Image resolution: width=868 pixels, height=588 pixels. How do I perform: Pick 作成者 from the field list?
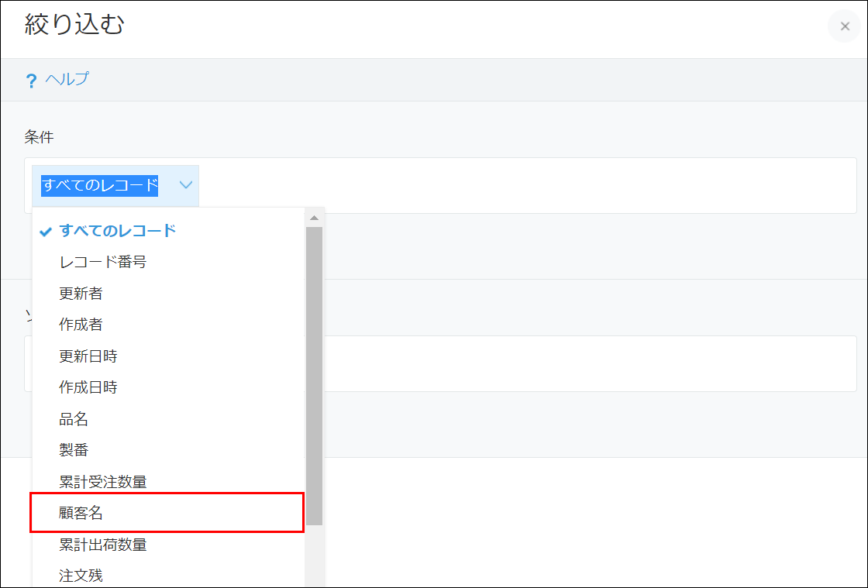point(81,325)
